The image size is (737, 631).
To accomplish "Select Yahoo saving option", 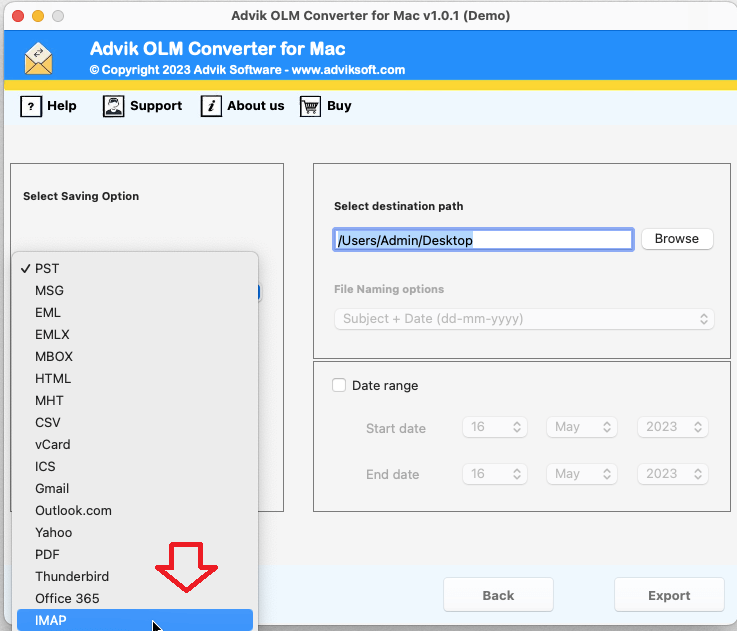I will tap(135, 532).
